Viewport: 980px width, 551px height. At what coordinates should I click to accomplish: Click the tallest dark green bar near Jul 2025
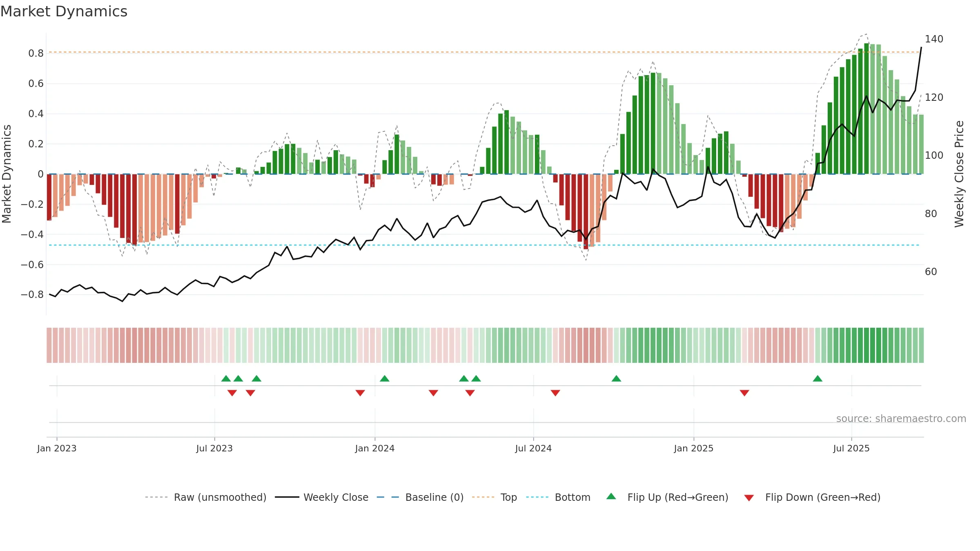[x=866, y=109]
